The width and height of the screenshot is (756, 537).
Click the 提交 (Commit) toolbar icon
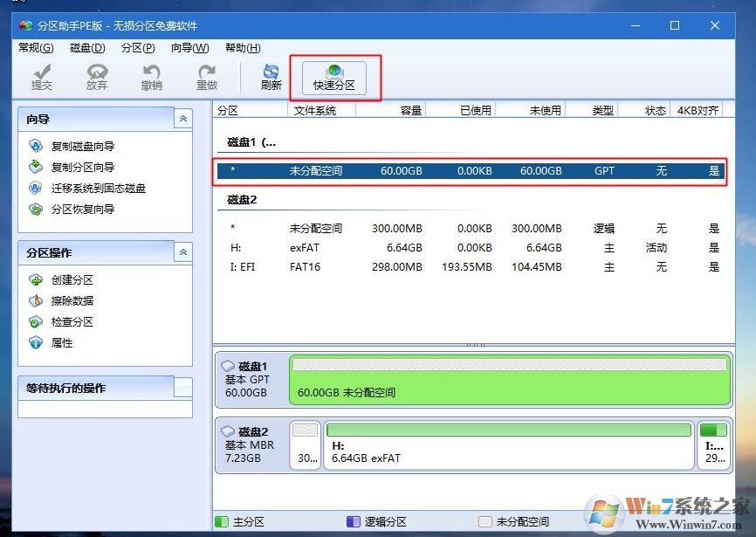[41, 77]
